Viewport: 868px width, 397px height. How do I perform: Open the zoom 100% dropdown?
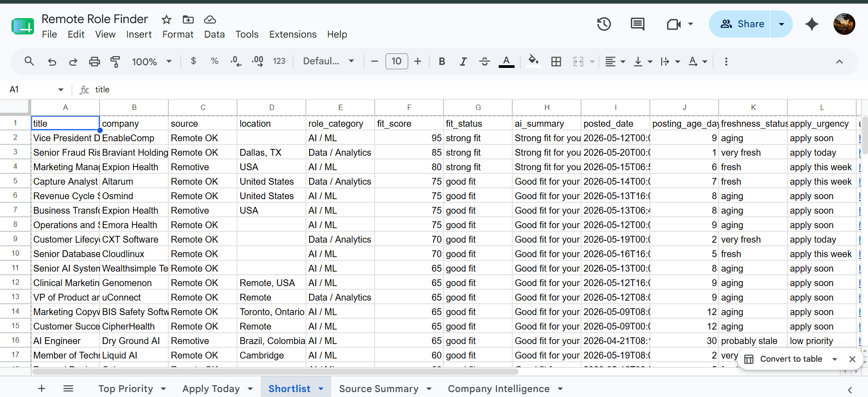click(x=152, y=62)
